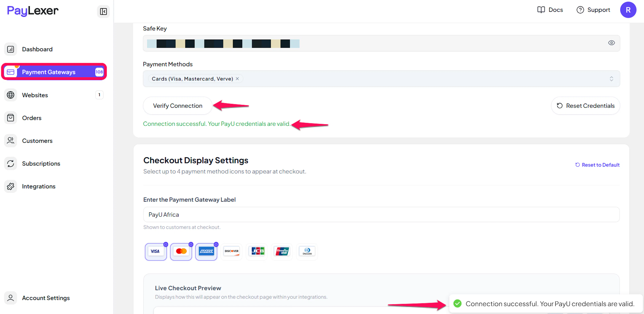Viewport: 644px width, 314px height.
Task: Deselect the Visa card icon
Action: (156, 252)
